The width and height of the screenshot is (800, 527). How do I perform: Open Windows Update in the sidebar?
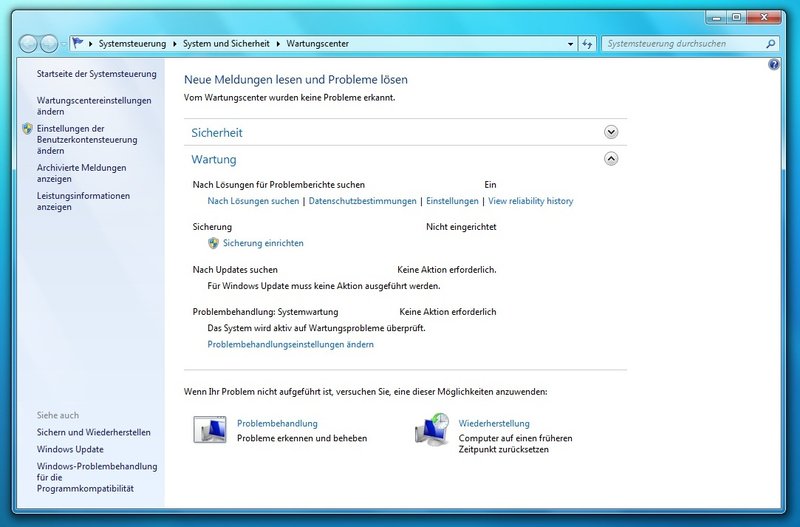70,449
